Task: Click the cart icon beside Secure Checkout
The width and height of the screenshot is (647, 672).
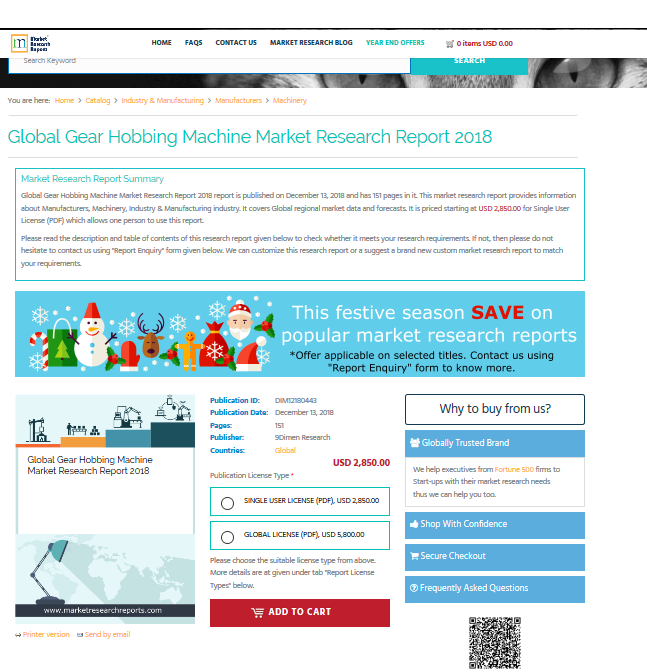Action: coord(414,556)
